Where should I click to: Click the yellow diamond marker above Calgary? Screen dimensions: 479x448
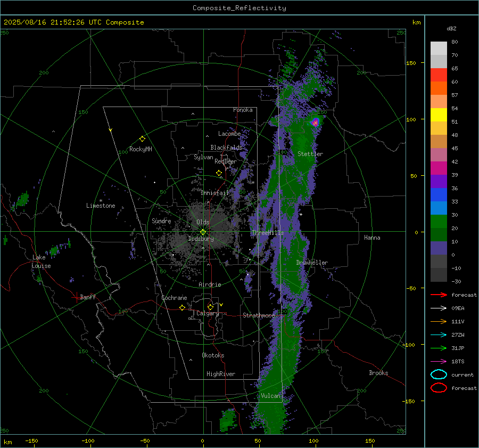[210, 307]
